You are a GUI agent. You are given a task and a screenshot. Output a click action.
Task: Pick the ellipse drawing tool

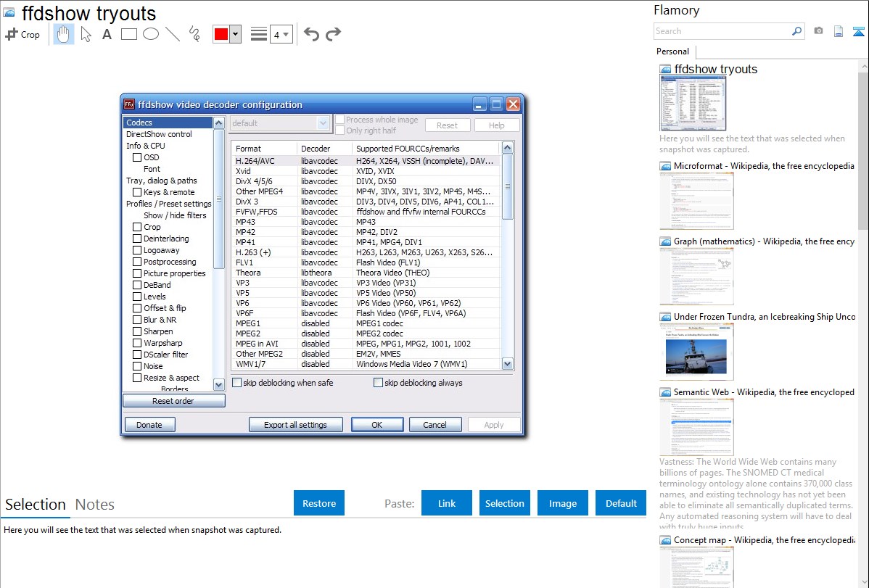click(151, 34)
